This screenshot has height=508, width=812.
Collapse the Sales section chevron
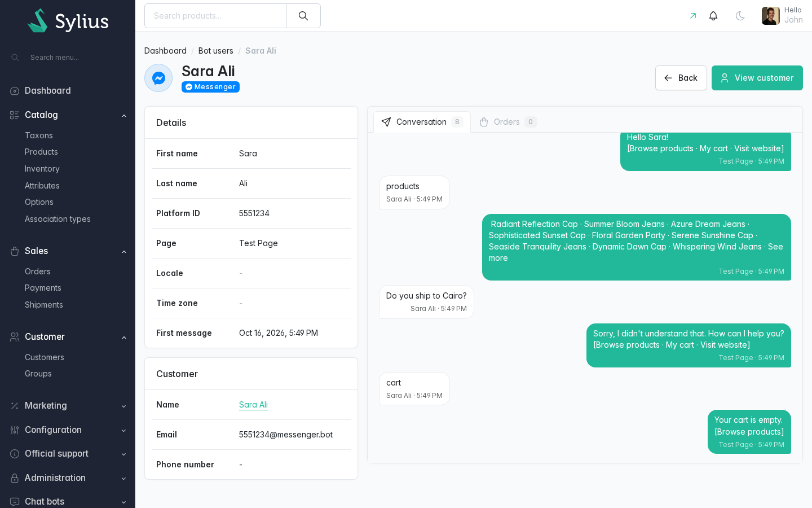coord(124,251)
